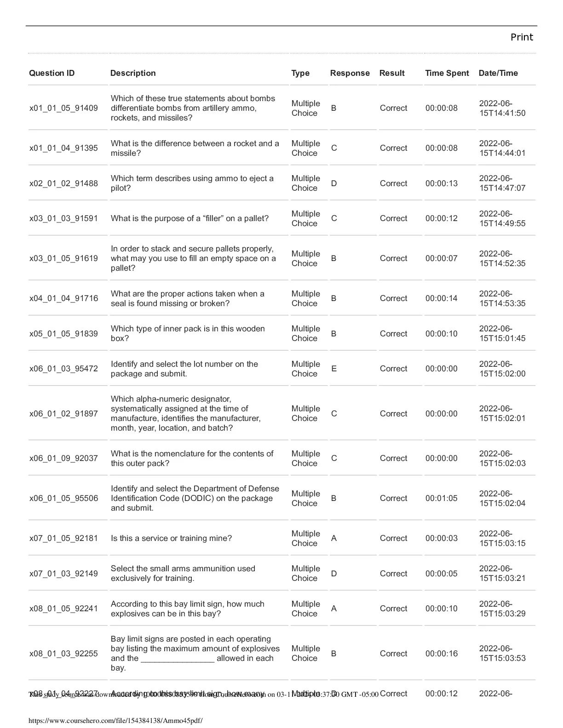
Task: Select question ID x01_01_05_91409
Action: [63, 108]
